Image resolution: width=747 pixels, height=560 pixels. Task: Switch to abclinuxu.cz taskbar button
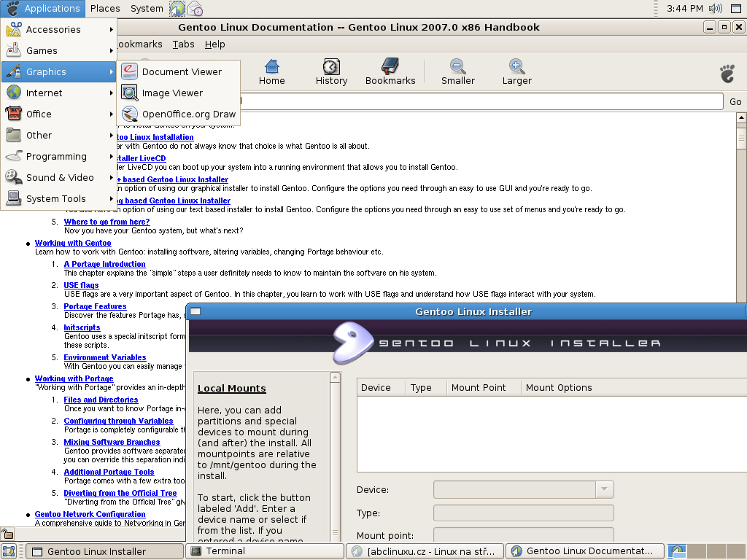tap(425, 551)
